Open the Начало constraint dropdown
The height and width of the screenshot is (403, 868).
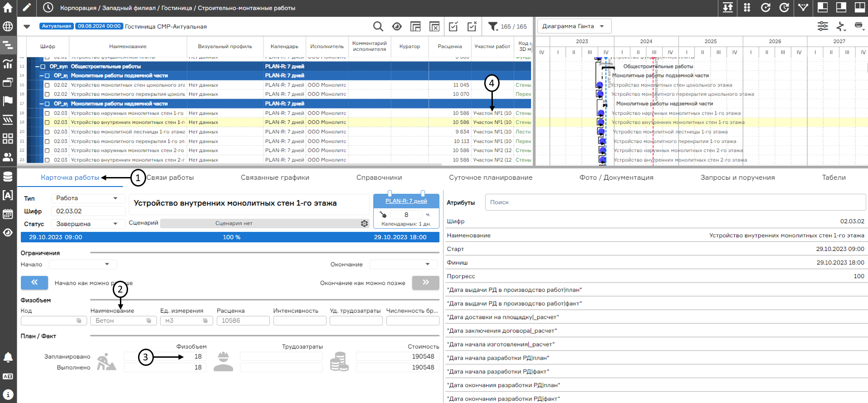pos(83,264)
